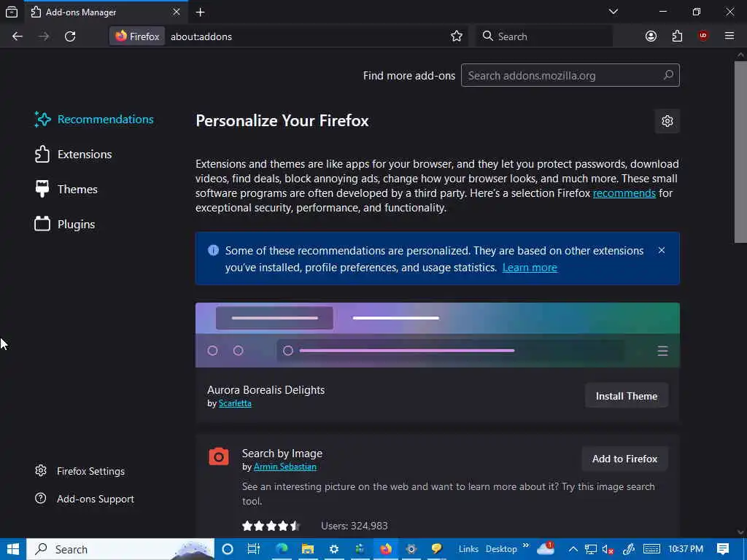Launch Microsoft Edge from the taskbar
Screen dimensions: 747x560
[x=282, y=549]
